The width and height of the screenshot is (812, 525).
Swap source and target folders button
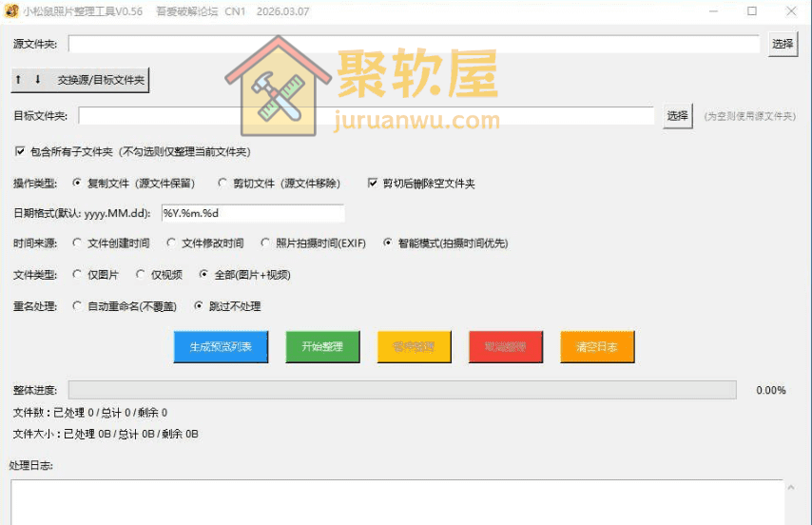click(x=80, y=80)
